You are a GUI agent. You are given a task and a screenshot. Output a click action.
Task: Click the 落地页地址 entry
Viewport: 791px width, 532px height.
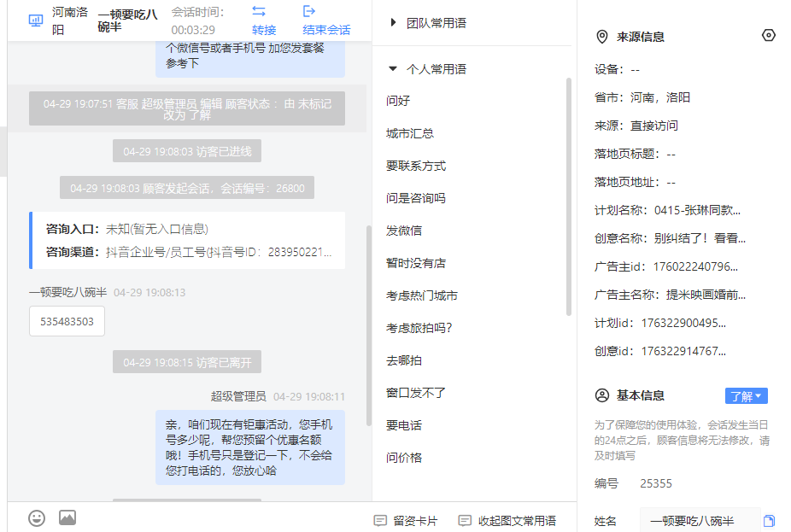(x=636, y=182)
